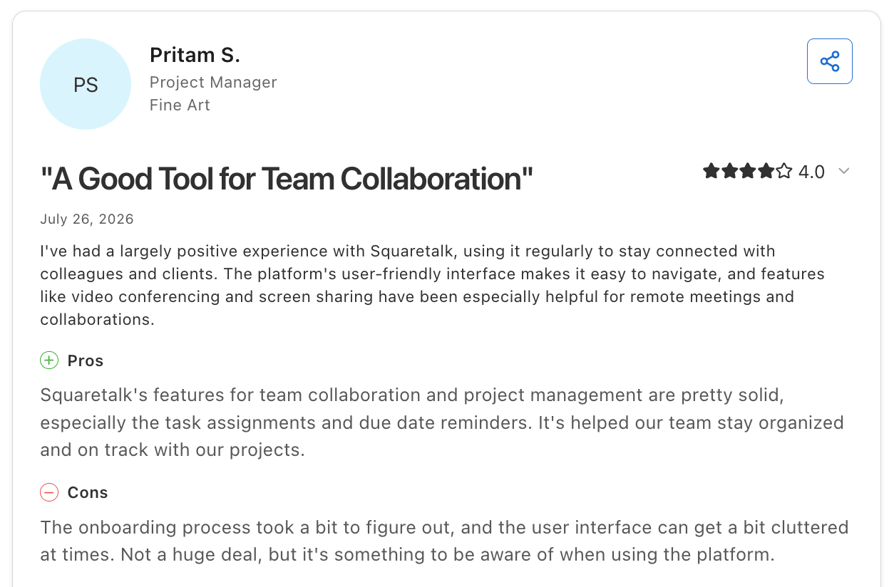This screenshot has height=587, width=894.
Task: Open the PS avatar circle
Action: (86, 84)
